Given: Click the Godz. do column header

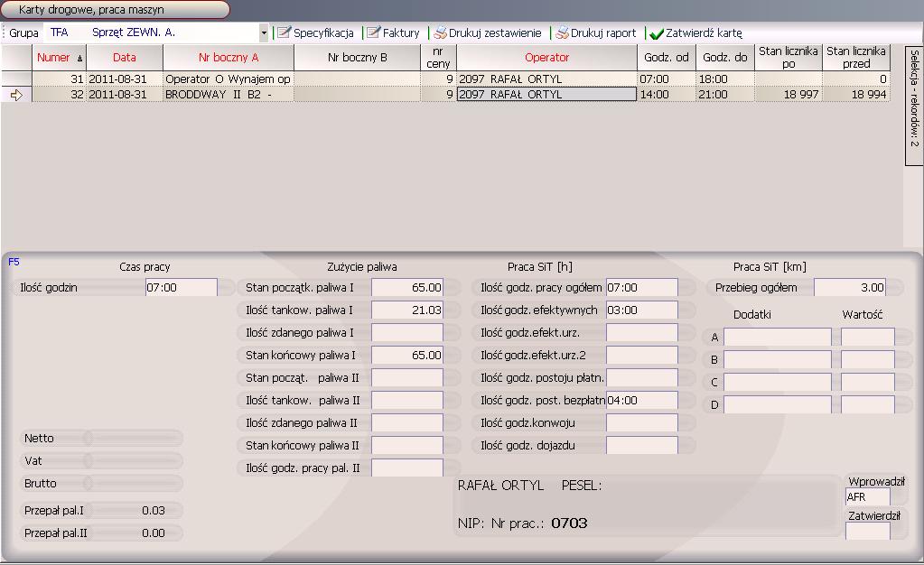Looking at the screenshot, I should coord(724,58).
